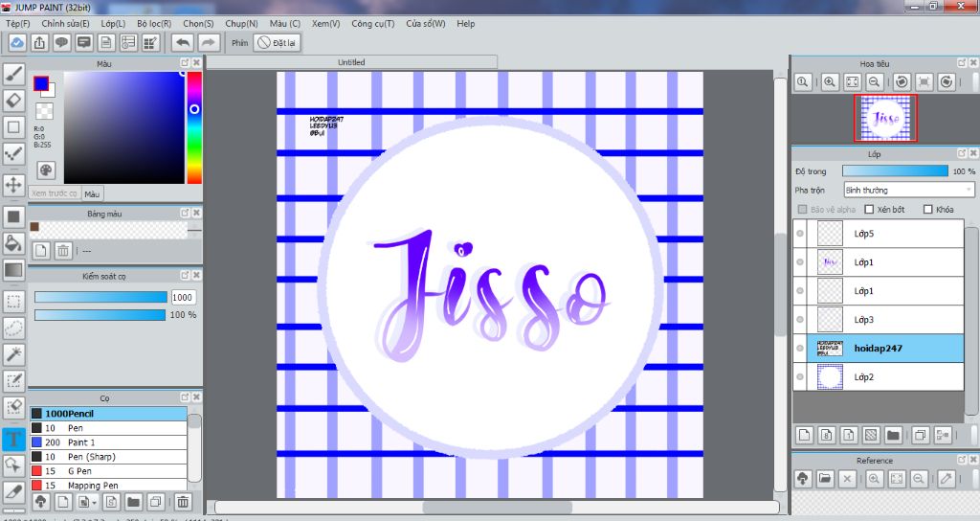980x521 pixels.
Task: Select the Select Eraser tool
Action: 13,407
